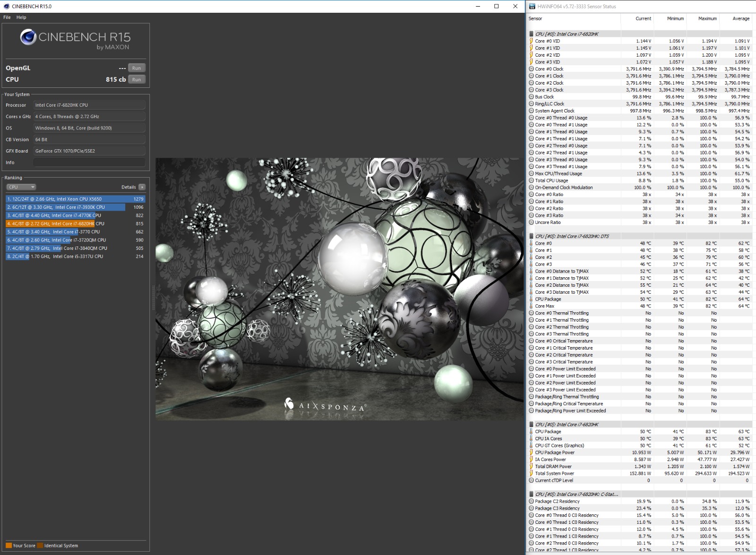Click Identical System brown legend swatch
This screenshot has height=555, width=756.
click(x=40, y=546)
